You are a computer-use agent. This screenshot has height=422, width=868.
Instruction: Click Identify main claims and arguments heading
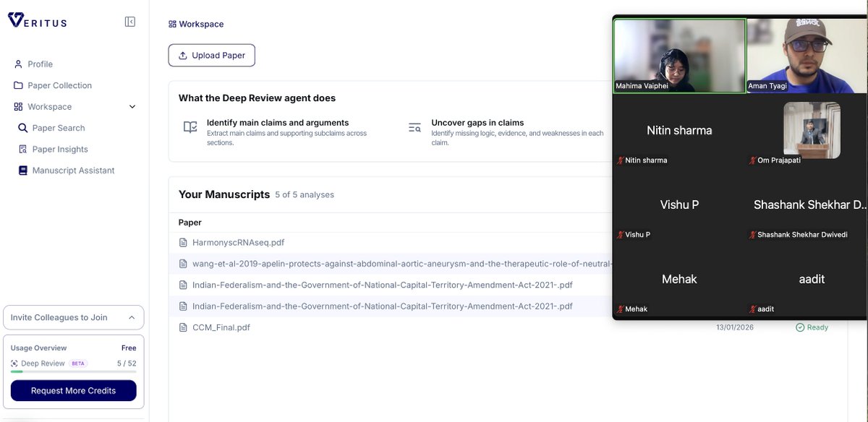pos(278,123)
